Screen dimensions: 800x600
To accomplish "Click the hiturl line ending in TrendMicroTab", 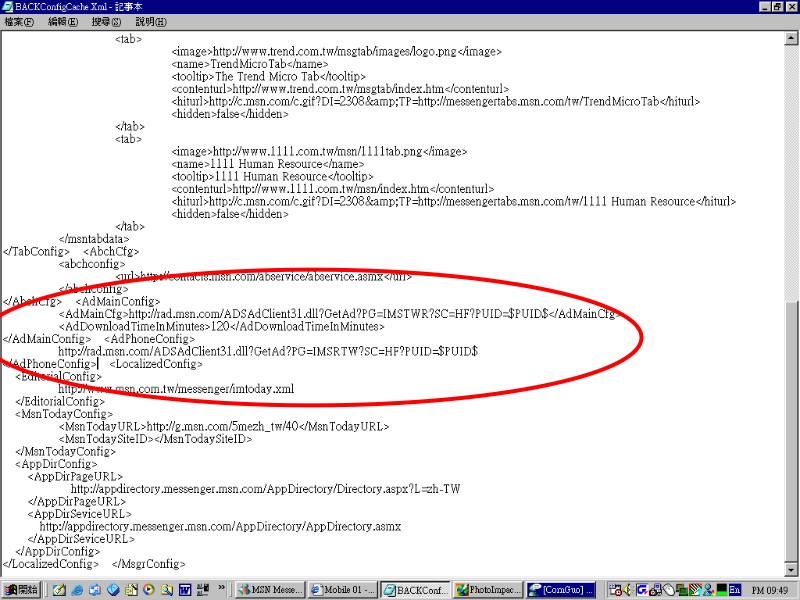I will (x=436, y=102).
